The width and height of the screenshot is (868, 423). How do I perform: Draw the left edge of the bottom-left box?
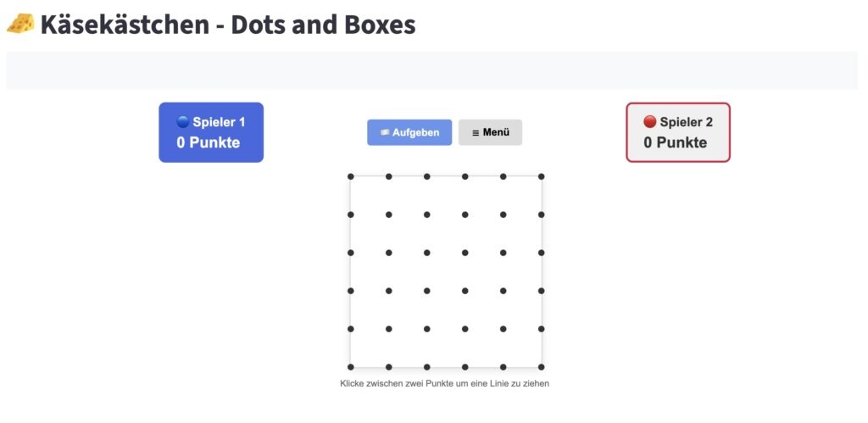click(x=350, y=348)
